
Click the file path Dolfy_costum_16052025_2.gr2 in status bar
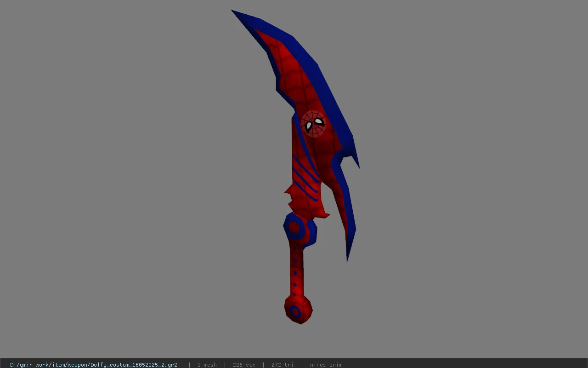click(x=94, y=365)
